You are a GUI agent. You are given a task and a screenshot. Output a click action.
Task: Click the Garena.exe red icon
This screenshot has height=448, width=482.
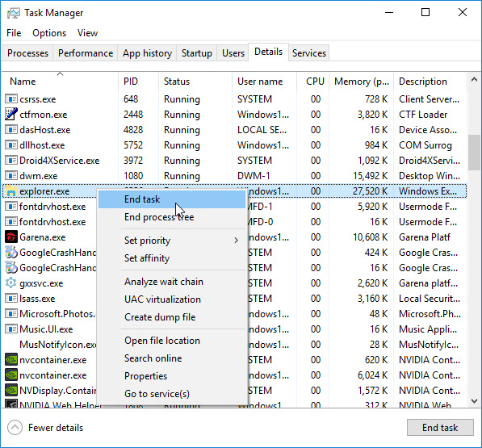[11, 237]
